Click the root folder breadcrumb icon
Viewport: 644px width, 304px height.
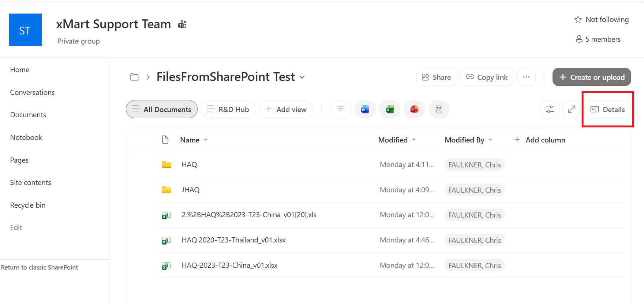[x=135, y=77]
